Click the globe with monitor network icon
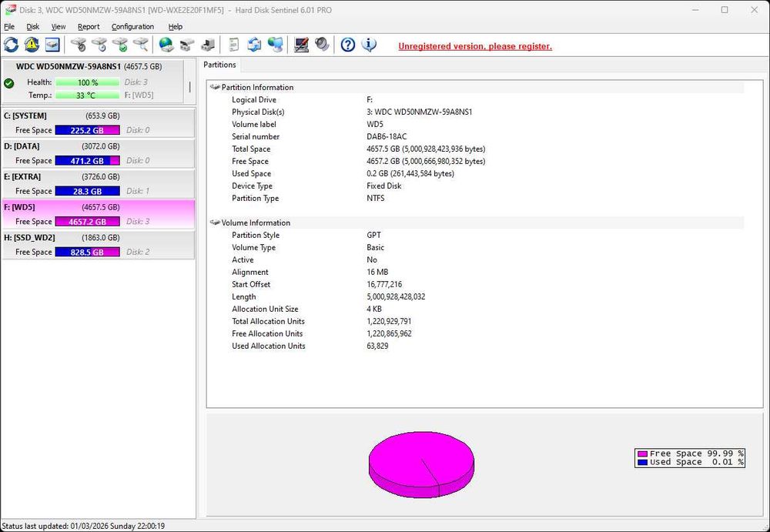This screenshot has width=770, height=532. (275, 45)
